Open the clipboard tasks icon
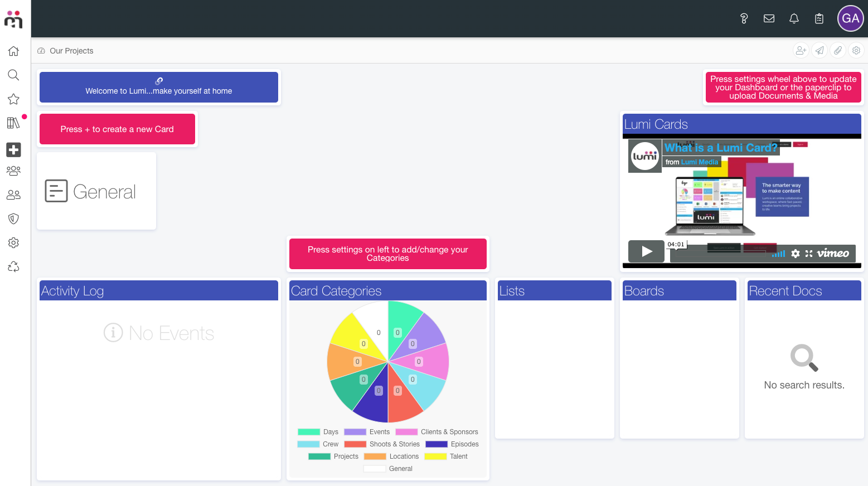This screenshot has width=868, height=486. (819, 18)
